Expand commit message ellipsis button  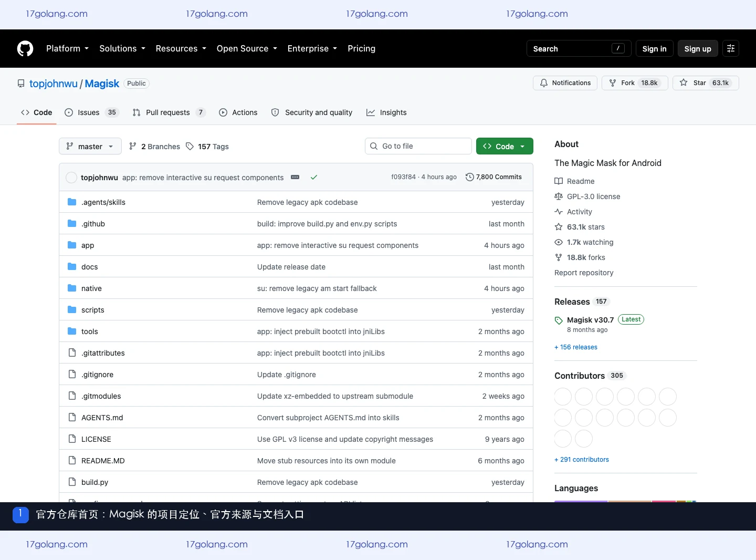coord(295,178)
